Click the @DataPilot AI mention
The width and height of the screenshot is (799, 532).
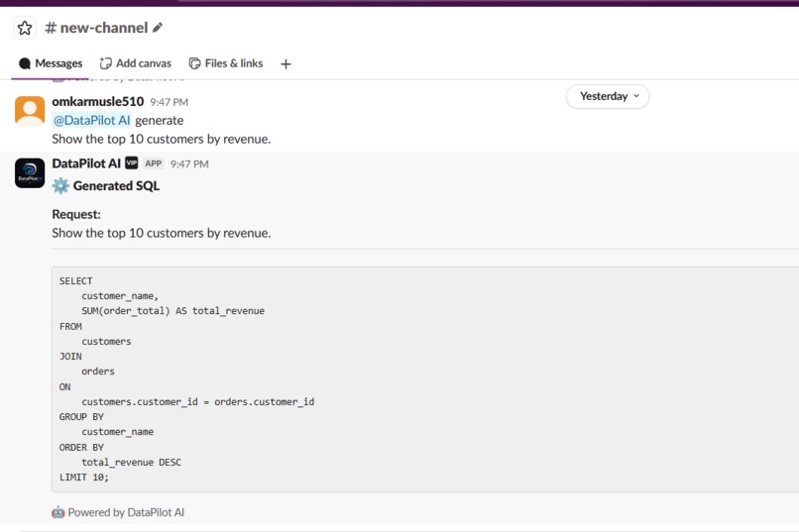point(92,120)
